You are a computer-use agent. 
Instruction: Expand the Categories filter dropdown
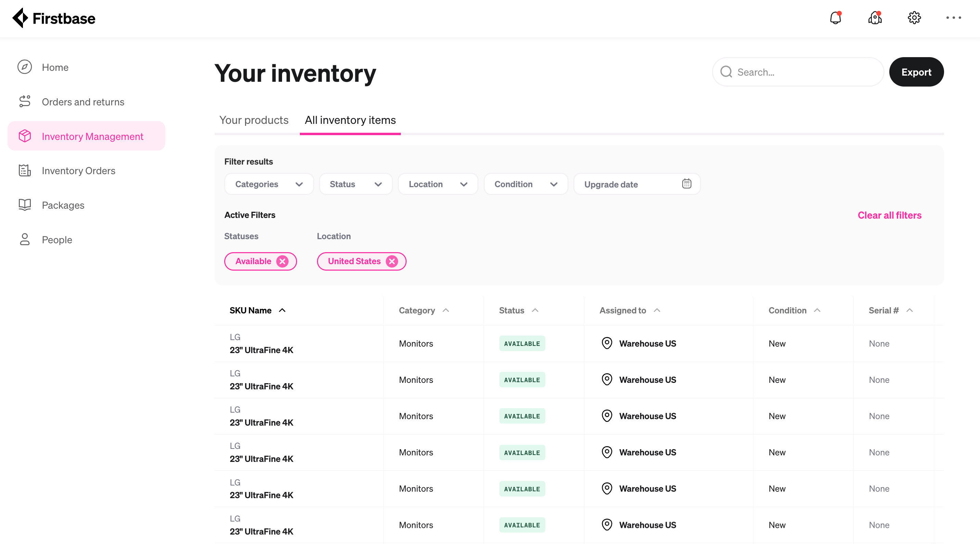tap(269, 184)
